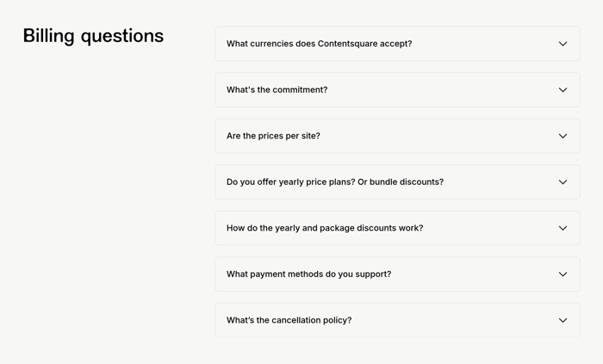Click the chevron for yearly and package discounts
Image resolution: width=603 pixels, height=364 pixels.
click(x=563, y=228)
